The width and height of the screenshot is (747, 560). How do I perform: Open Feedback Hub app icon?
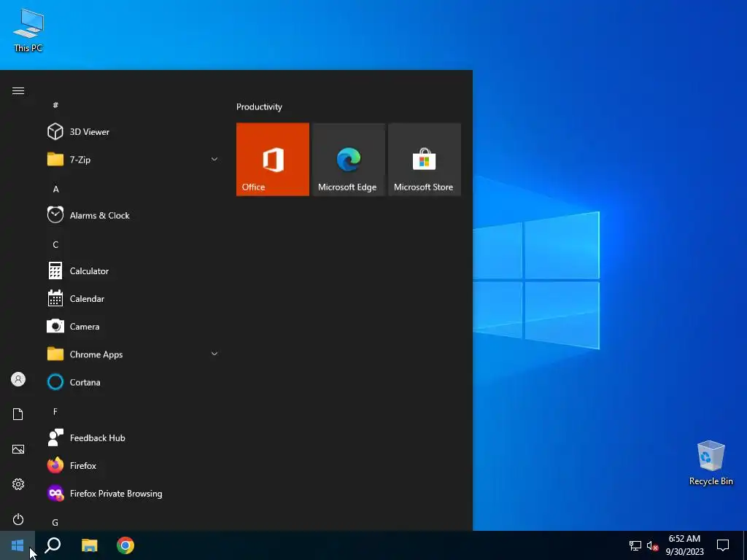pyautogui.click(x=55, y=437)
